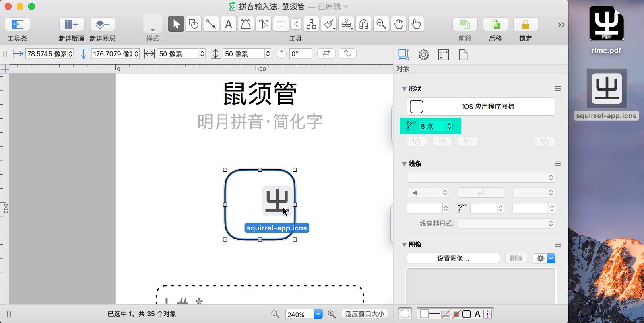Choose the Hand pan tool
644x323 pixels.
click(398, 24)
